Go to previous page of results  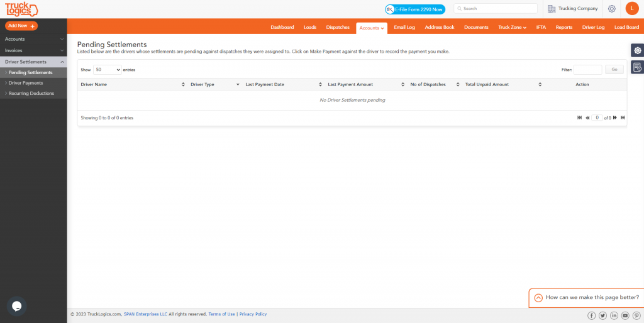587,118
